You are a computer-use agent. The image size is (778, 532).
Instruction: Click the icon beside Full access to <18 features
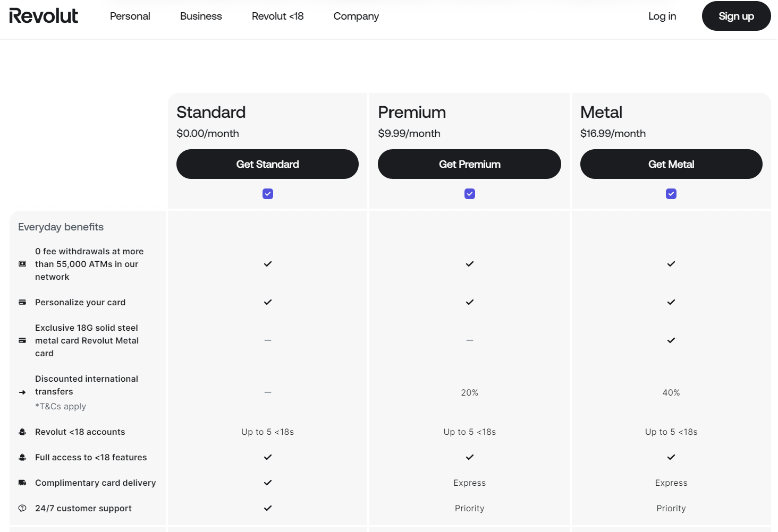(x=22, y=457)
